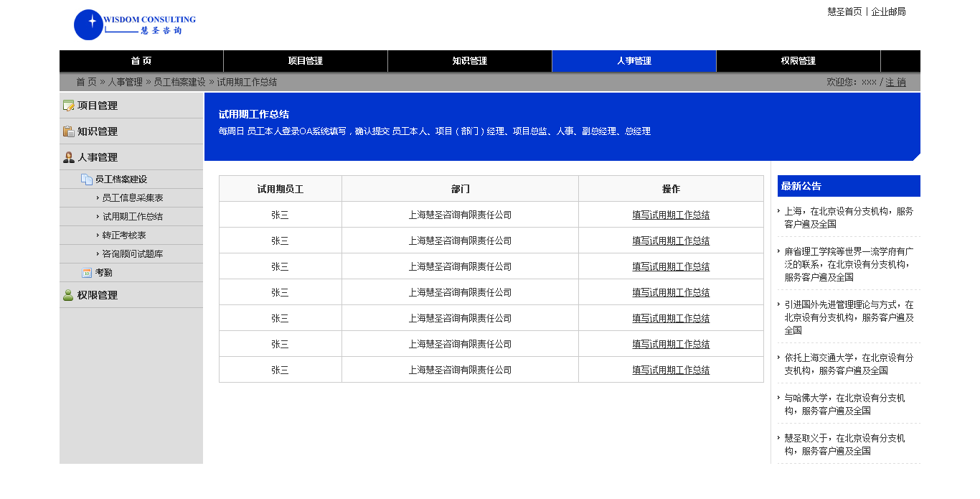Open 咨询顾问试题库 sidebar item
The image size is (980, 499).
click(133, 254)
